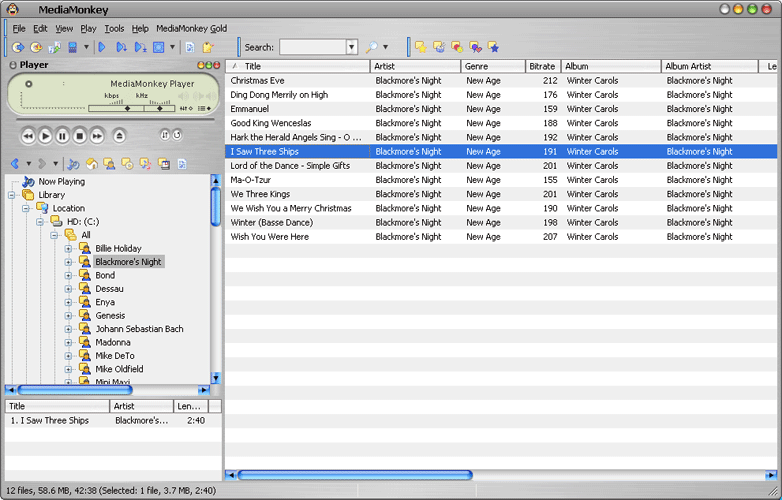Open the File menu
782x500 pixels.
[x=19, y=28]
